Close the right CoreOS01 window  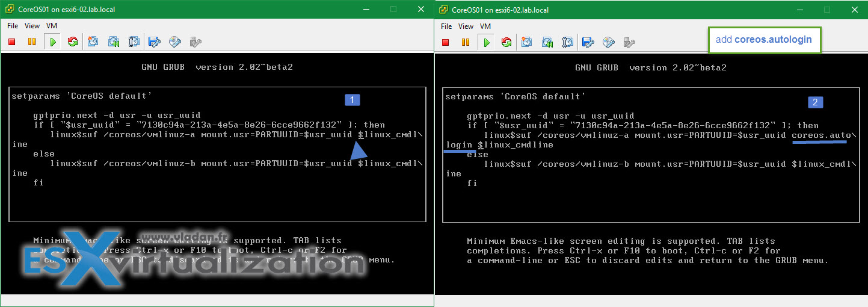click(854, 9)
